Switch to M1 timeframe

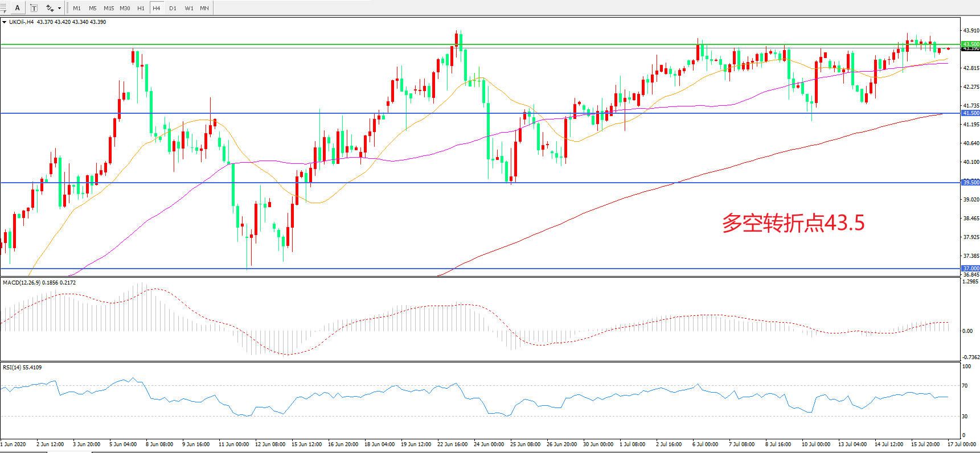(77, 8)
